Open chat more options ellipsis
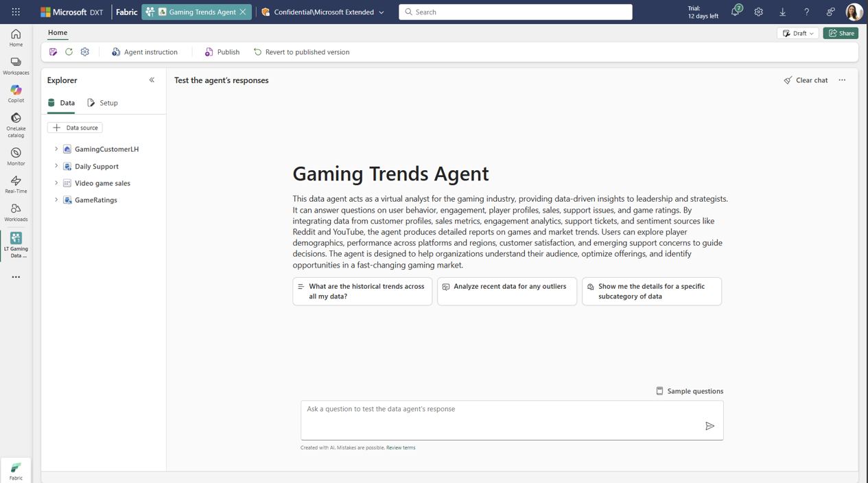This screenshot has width=868, height=483. [x=842, y=80]
